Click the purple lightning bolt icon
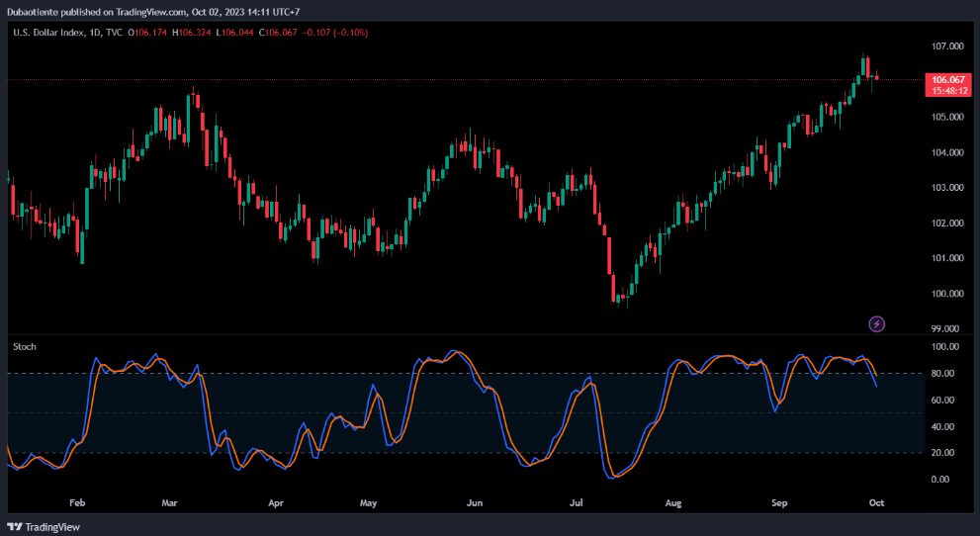This screenshot has width=980, height=536. pyautogui.click(x=876, y=323)
